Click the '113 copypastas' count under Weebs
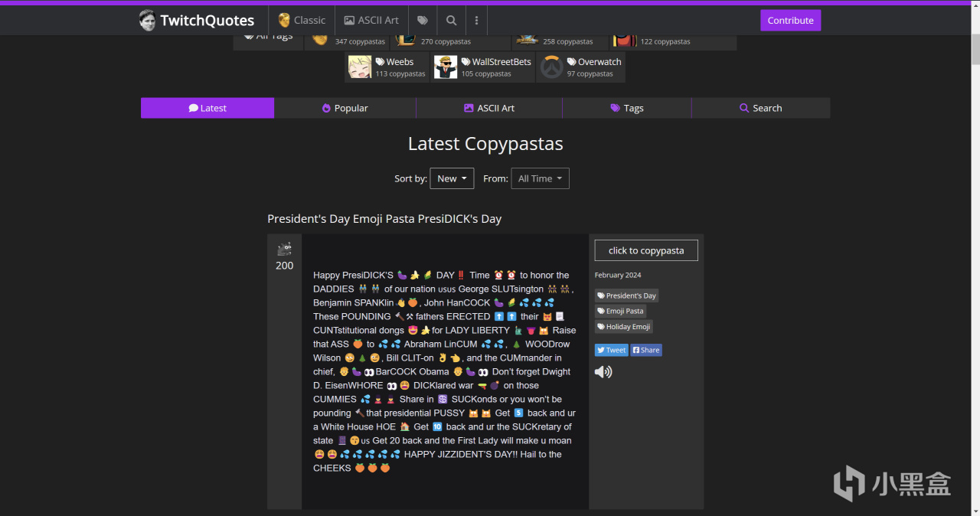 [400, 74]
